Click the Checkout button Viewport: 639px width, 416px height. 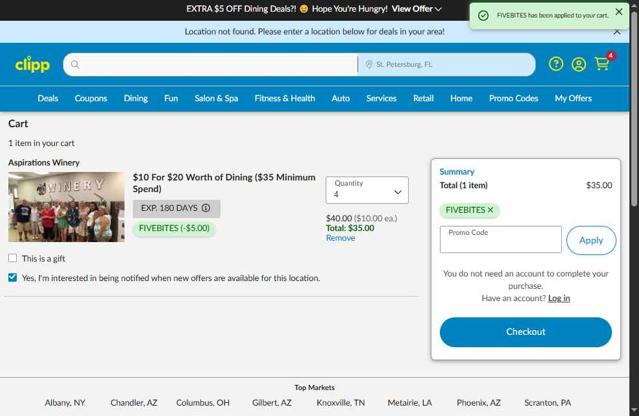526,332
